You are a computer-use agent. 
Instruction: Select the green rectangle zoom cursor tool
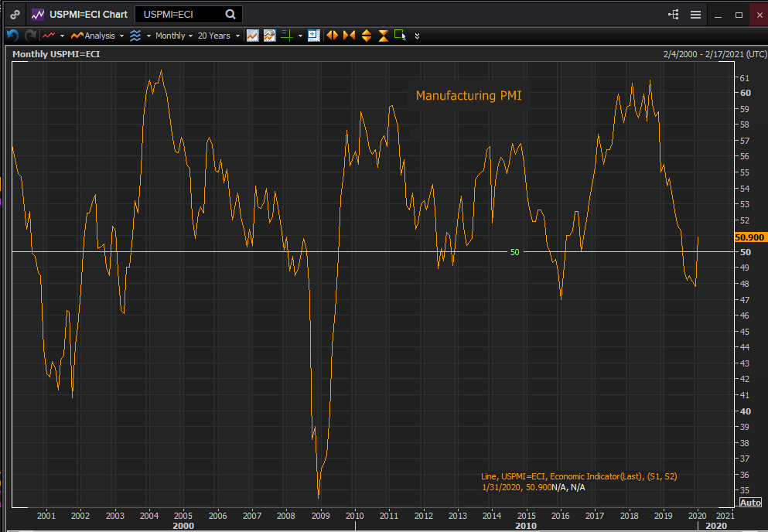click(x=400, y=35)
